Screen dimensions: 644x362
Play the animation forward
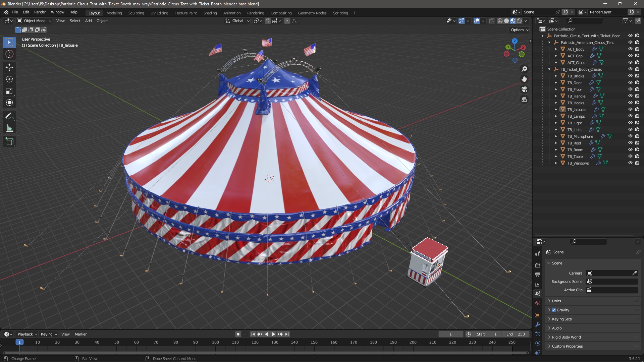pyautogui.click(x=273, y=334)
